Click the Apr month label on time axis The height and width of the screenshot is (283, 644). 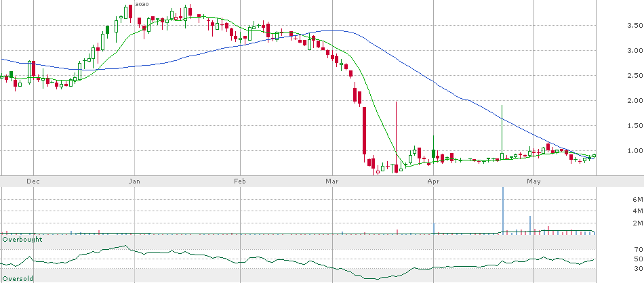click(x=433, y=181)
